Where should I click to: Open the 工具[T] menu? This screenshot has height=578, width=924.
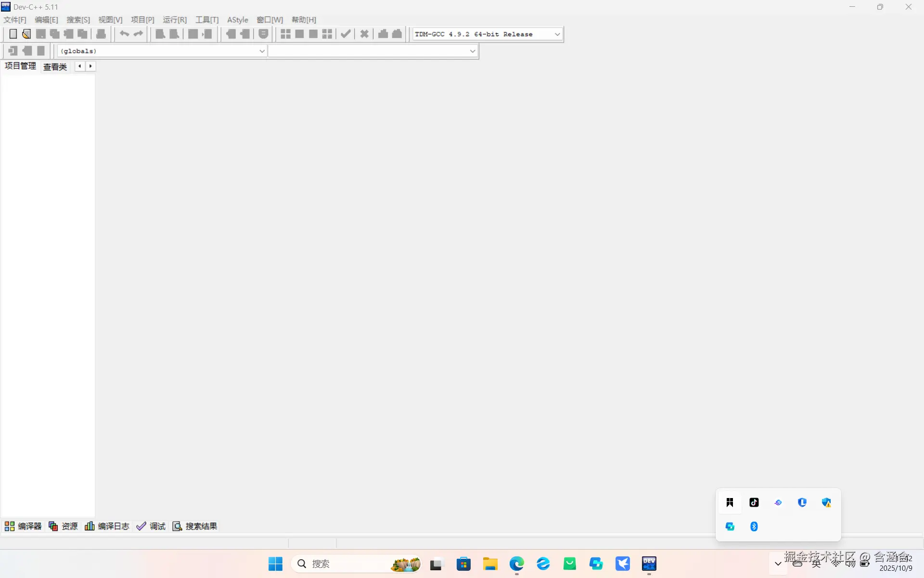click(x=207, y=20)
